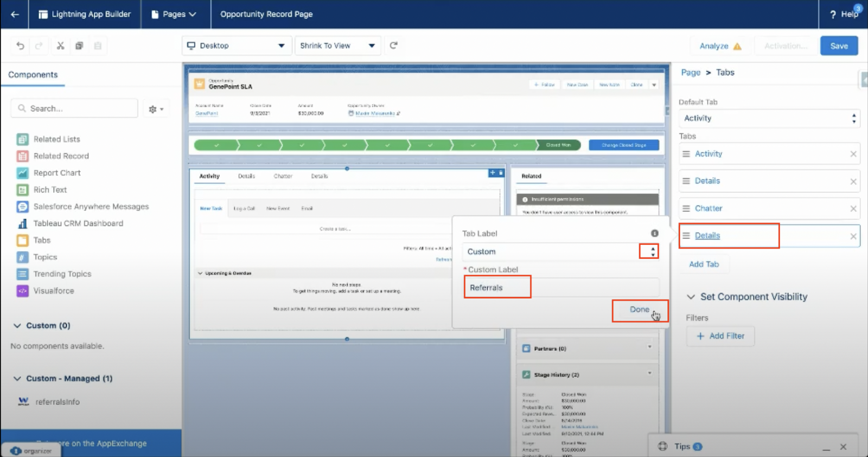Select the Visualforce component icon
868x457 pixels.
point(22,291)
